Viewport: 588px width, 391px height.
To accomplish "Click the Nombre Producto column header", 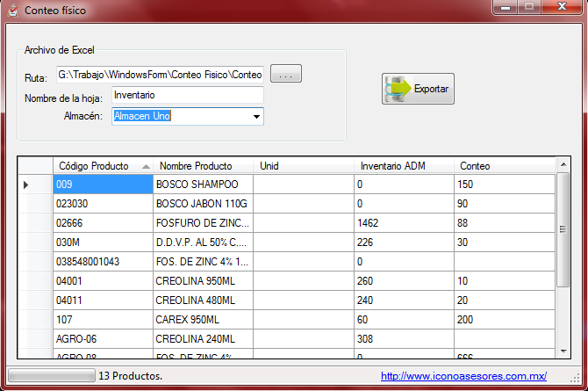I will (203, 166).
